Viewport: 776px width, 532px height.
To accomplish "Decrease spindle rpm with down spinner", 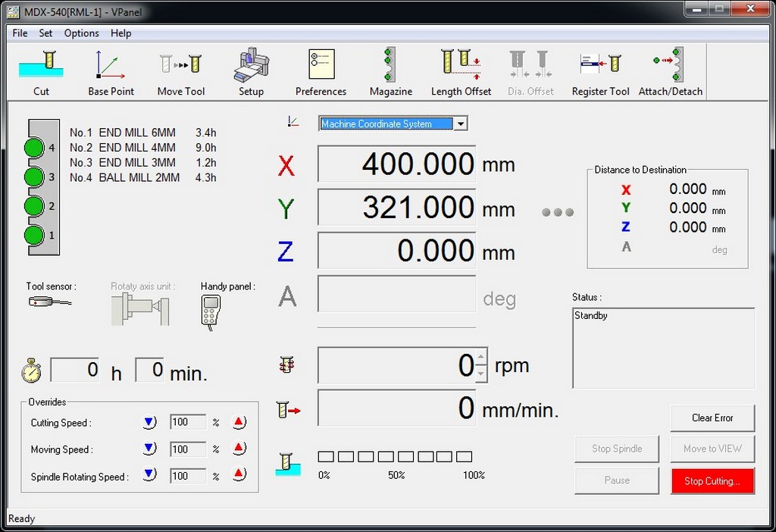I will click(x=481, y=374).
